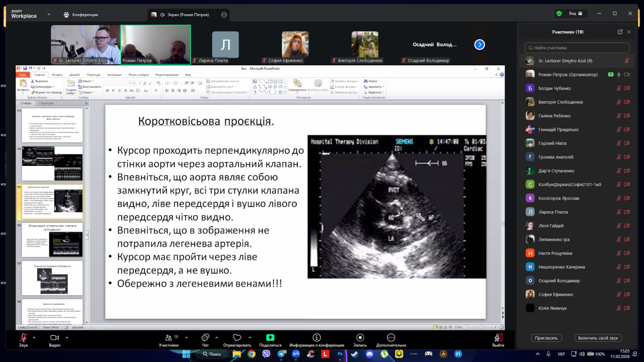Click the Найти участника search field
644x362 pixels.
(577, 48)
